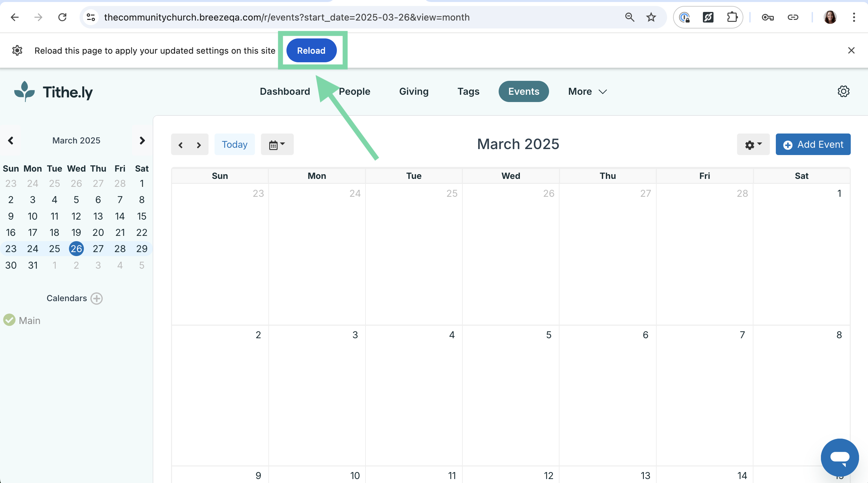The image size is (868, 483).
Task: Expand the More navigation menu
Action: point(587,91)
